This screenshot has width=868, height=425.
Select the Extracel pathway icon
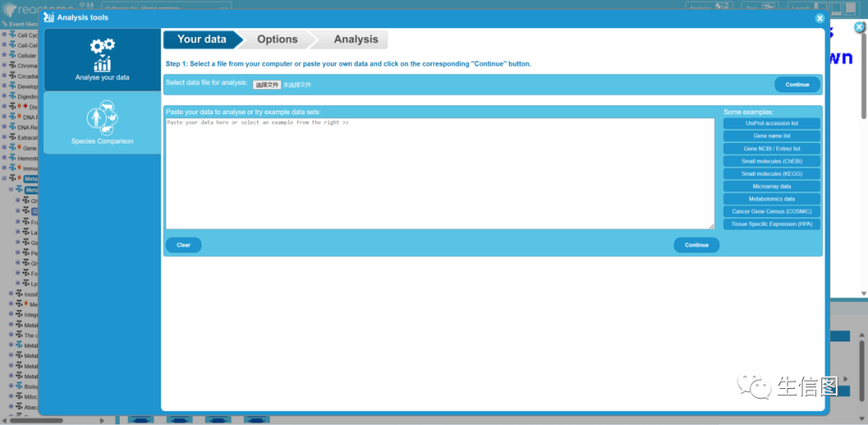coord(12,137)
